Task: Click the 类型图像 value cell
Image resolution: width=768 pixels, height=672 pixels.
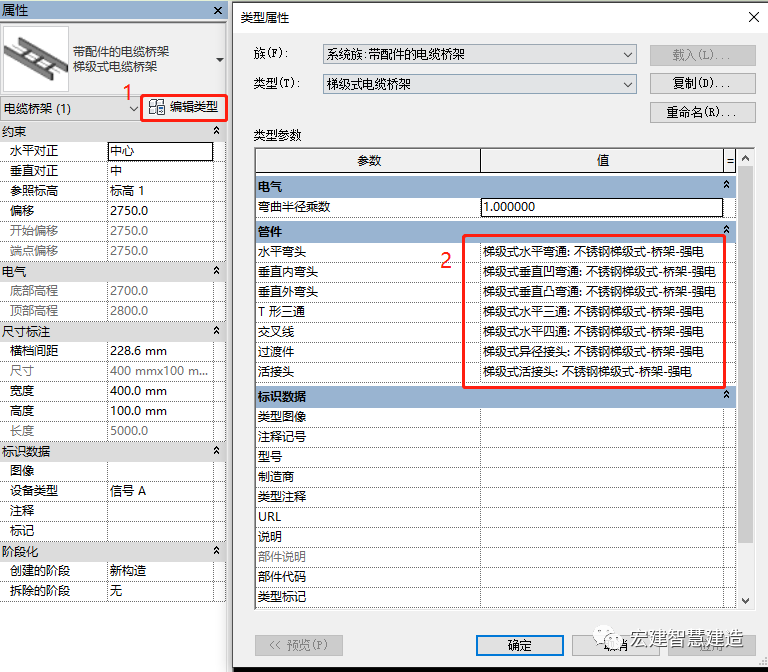Action: (602, 417)
